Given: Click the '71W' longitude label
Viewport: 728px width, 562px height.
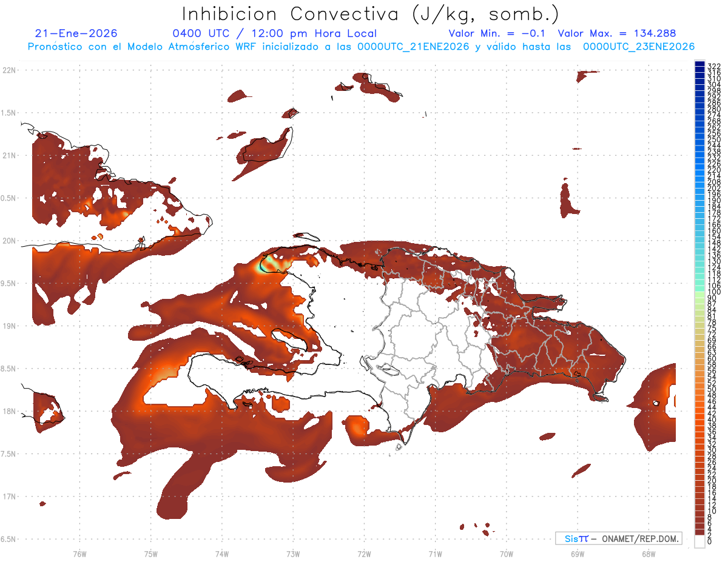Looking at the screenshot, I should click(435, 554).
